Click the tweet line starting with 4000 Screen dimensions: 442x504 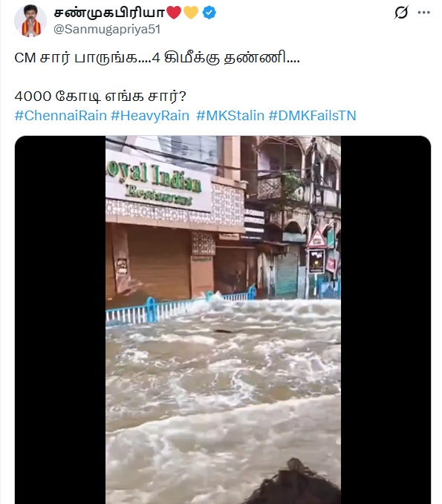[100, 96]
